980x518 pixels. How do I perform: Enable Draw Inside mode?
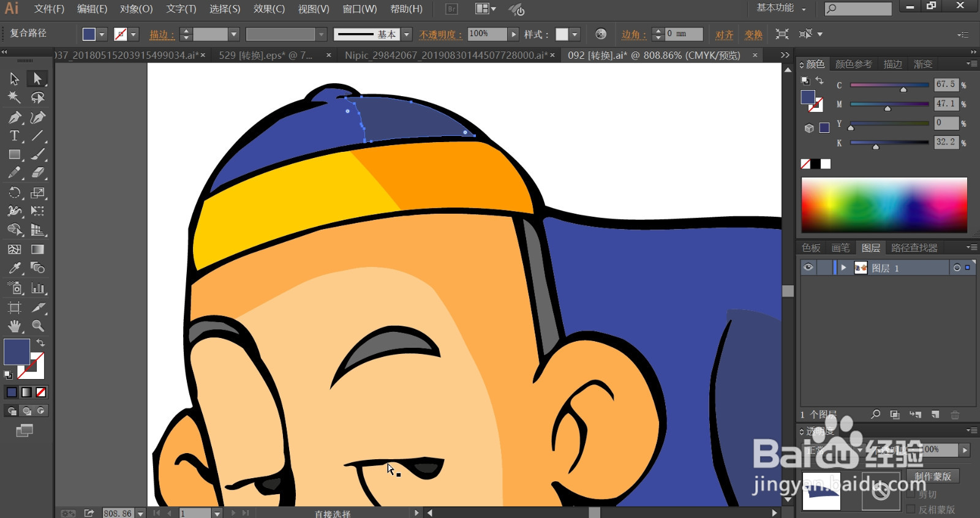(41, 411)
